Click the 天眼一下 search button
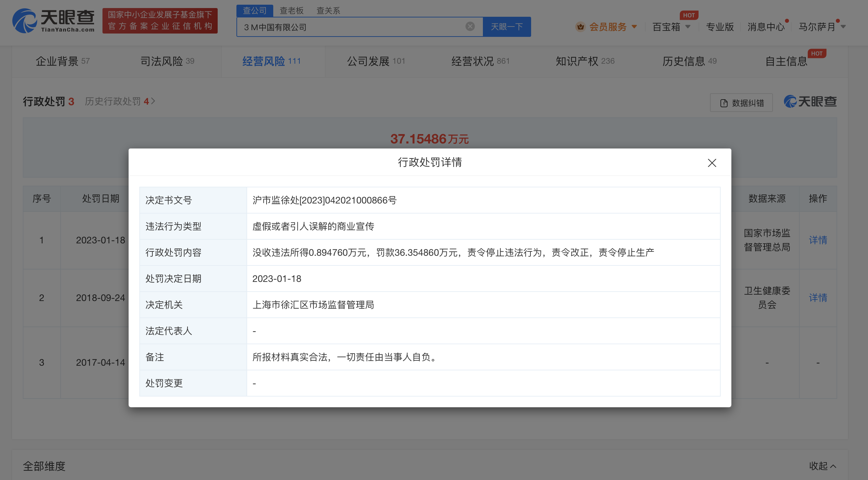Screen dimensions: 868x480 click(507, 26)
